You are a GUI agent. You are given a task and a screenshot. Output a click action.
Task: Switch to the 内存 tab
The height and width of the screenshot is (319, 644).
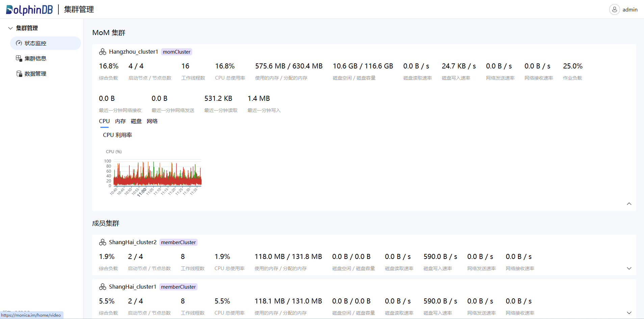pyautogui.click(x=120, y=121)
